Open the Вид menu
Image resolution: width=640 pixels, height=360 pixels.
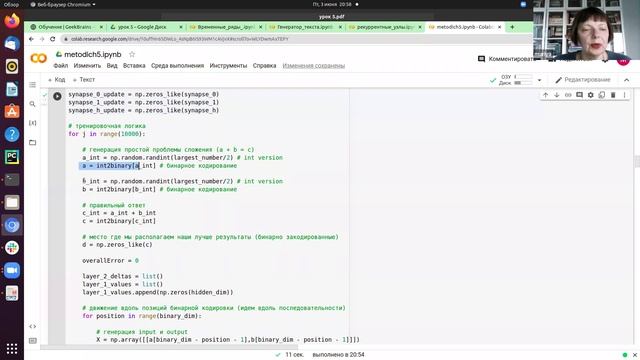[x=112, y=66]
